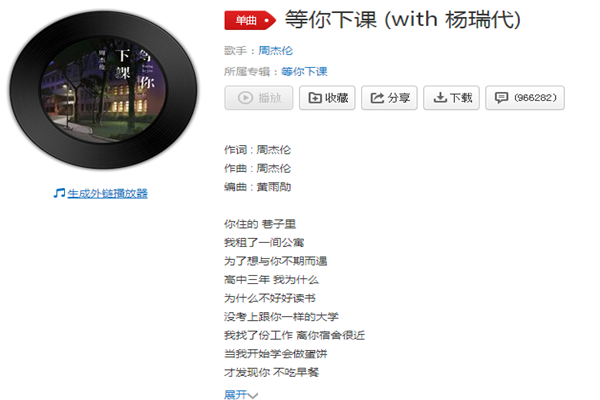
Task: Download the track with 下载 button
Action: click(451, 98)
